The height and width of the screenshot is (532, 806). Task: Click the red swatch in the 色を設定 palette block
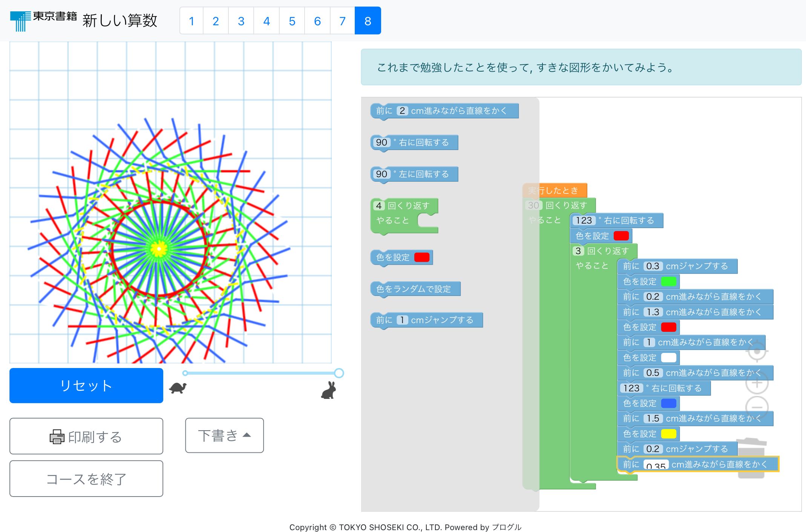(x=422, y=258)
